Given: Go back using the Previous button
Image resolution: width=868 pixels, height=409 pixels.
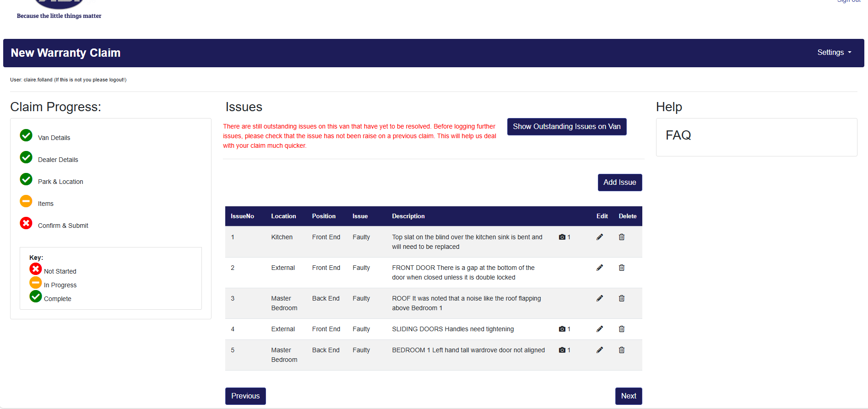Looking at the screenshot, I should [245, 396].
